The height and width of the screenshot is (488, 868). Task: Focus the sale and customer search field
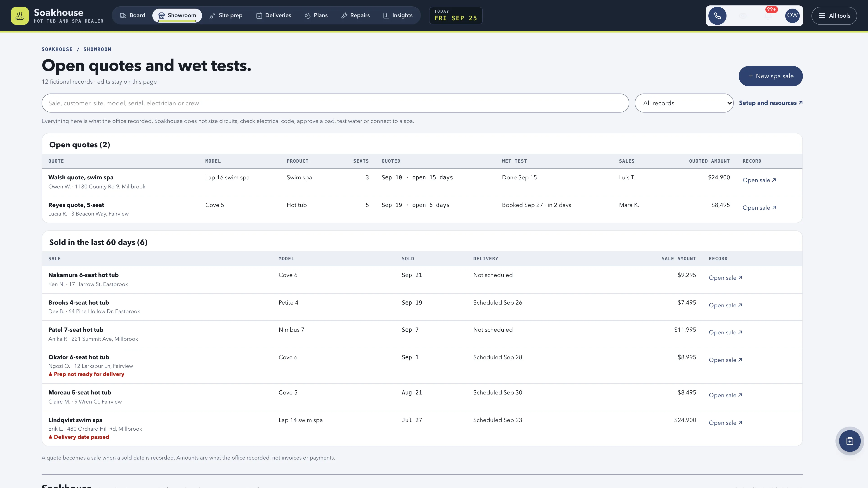[335, 103]
